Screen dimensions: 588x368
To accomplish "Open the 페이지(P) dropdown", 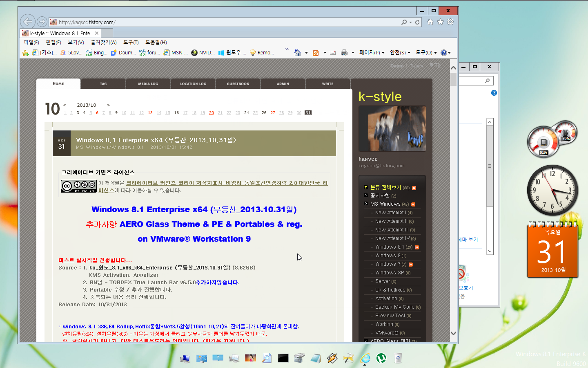I will click(372, 53).
